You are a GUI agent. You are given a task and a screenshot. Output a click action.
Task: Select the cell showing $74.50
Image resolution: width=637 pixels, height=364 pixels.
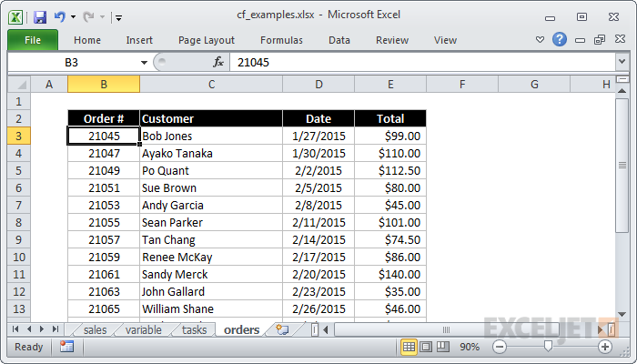click(x=390, y=239)
